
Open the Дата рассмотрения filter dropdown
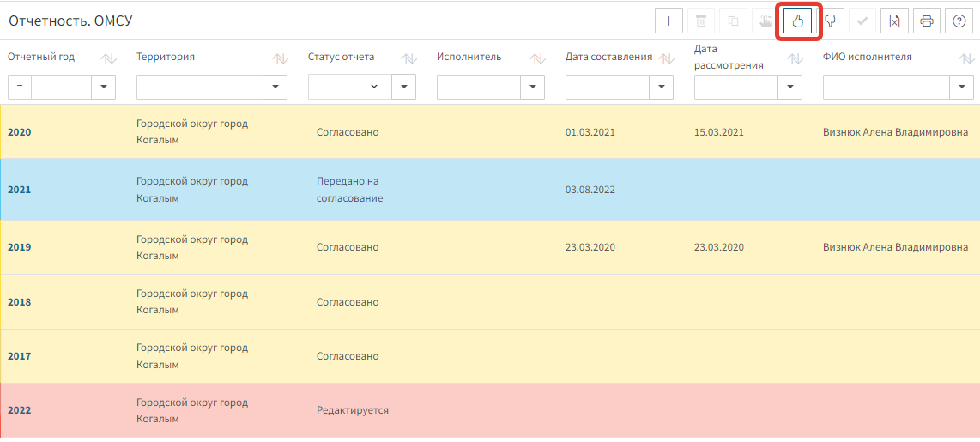click(x=790, y=87)
